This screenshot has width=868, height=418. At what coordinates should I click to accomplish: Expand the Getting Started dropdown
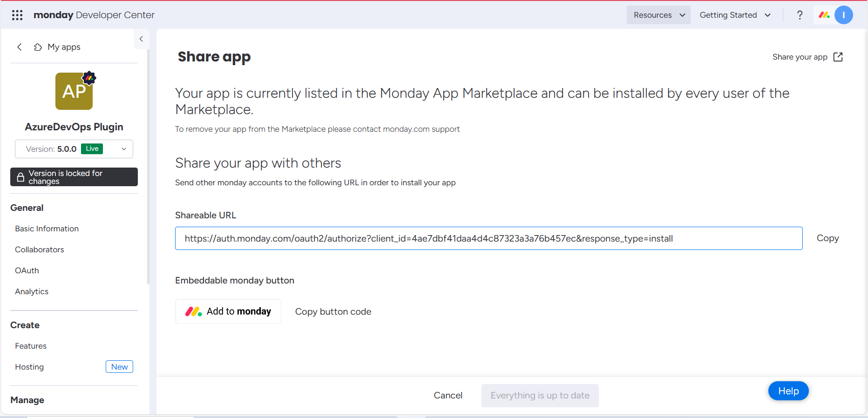pyautogui.click(x=735, y=15)
